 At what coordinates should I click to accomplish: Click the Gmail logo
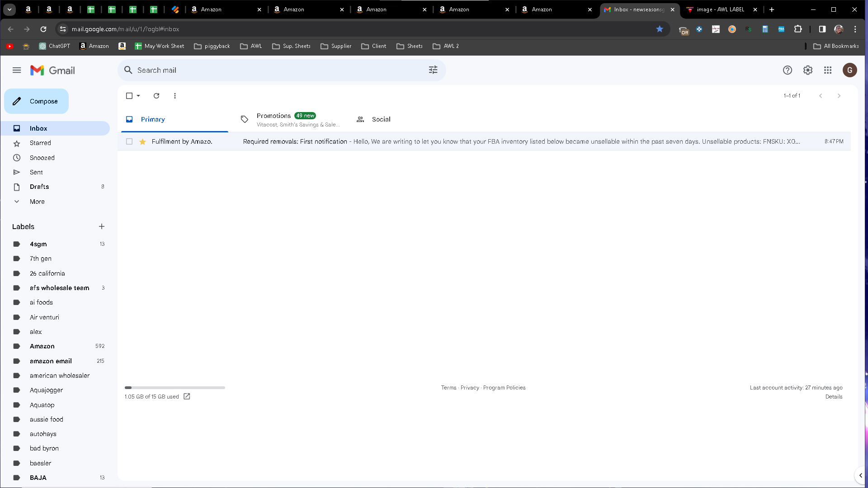(x=52, y=70)
